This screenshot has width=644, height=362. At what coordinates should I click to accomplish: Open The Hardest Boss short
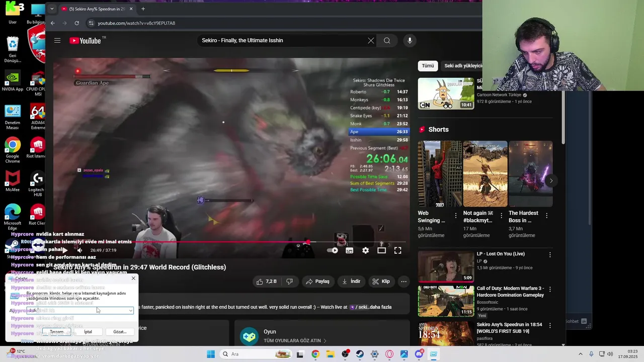tap(530, 174)
